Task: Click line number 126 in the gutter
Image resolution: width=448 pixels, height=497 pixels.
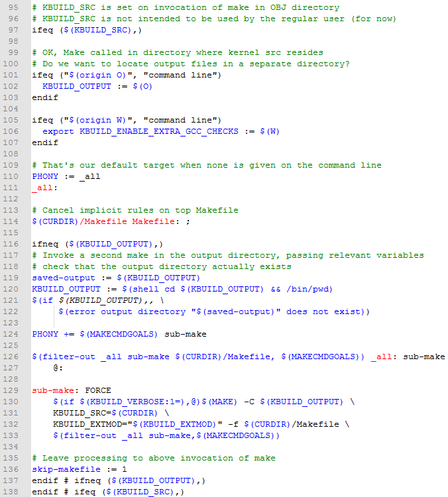Action: (11, 357)
